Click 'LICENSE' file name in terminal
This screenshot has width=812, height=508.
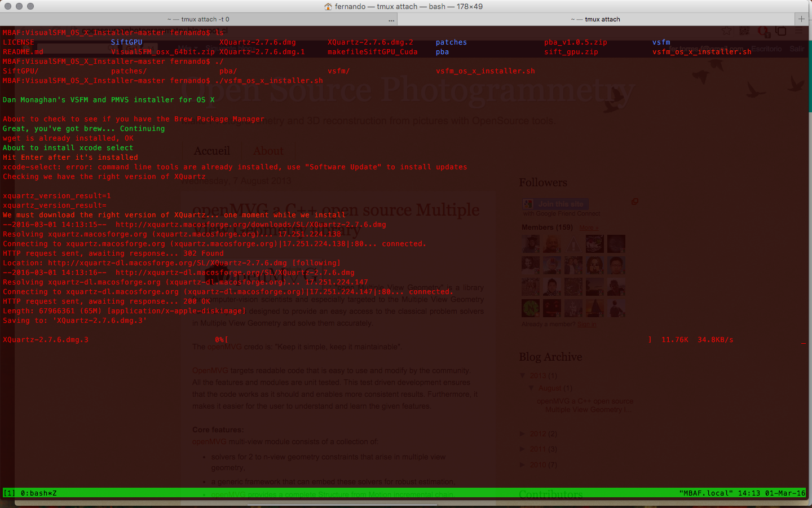19,42
